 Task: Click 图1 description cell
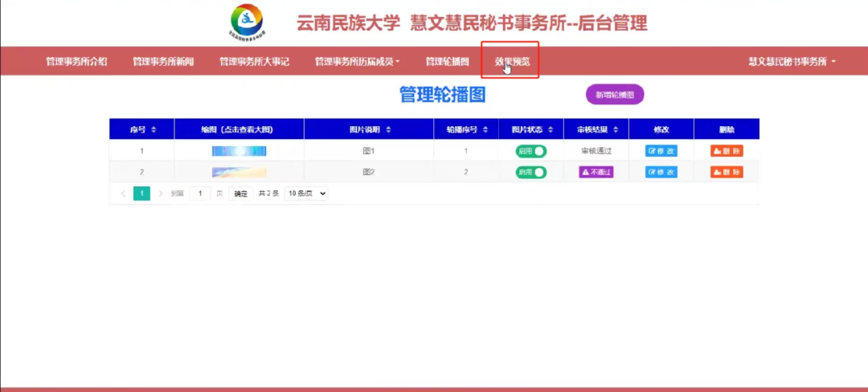pyautogui.click(x=369, y=151)
